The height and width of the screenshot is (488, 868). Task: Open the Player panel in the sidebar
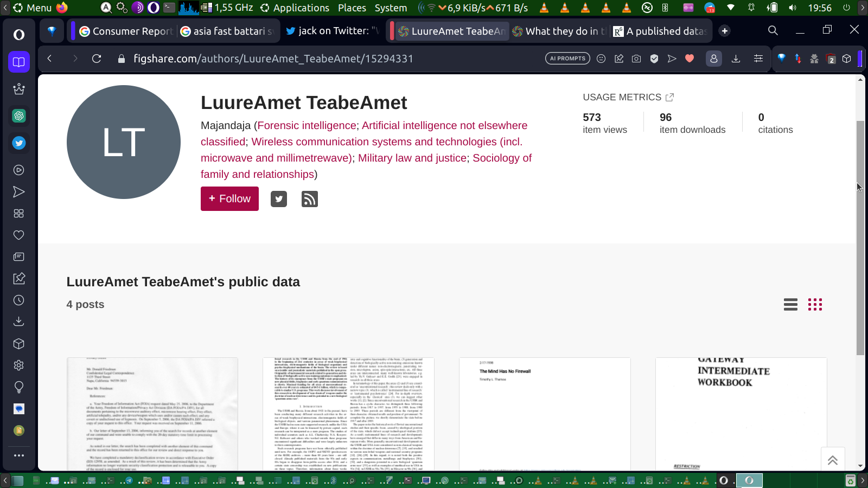[19, 170]
